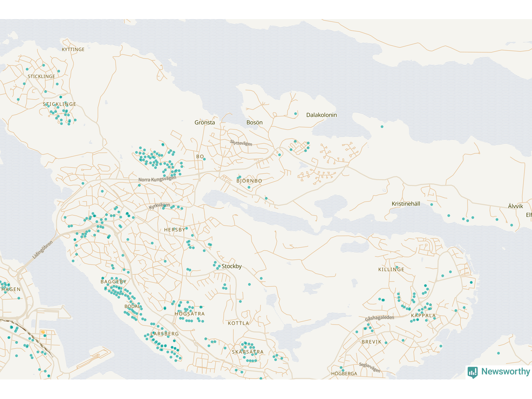Click the KÄPPALA district label
This screenshot has width=532, height=399.
coord(423,315)
